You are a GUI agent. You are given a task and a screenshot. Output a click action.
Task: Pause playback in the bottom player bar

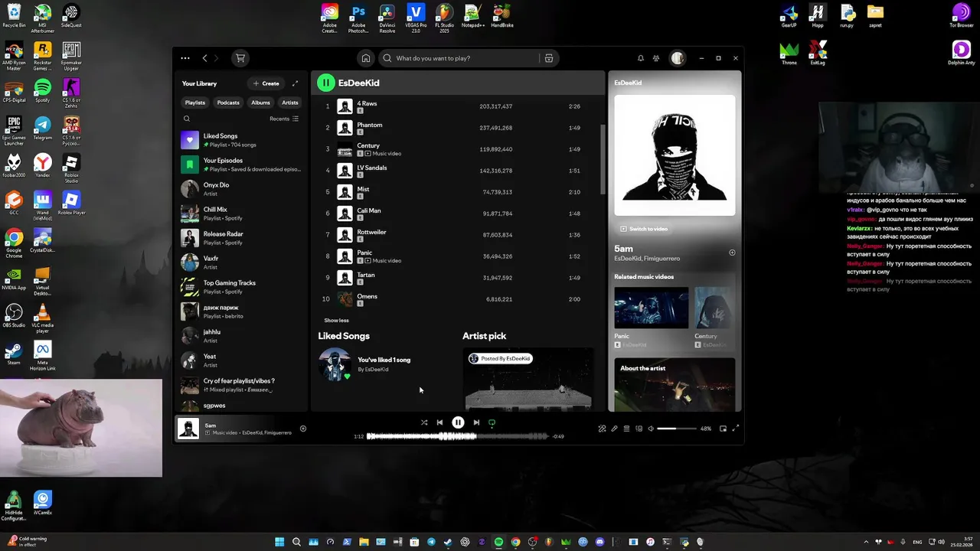458,422
